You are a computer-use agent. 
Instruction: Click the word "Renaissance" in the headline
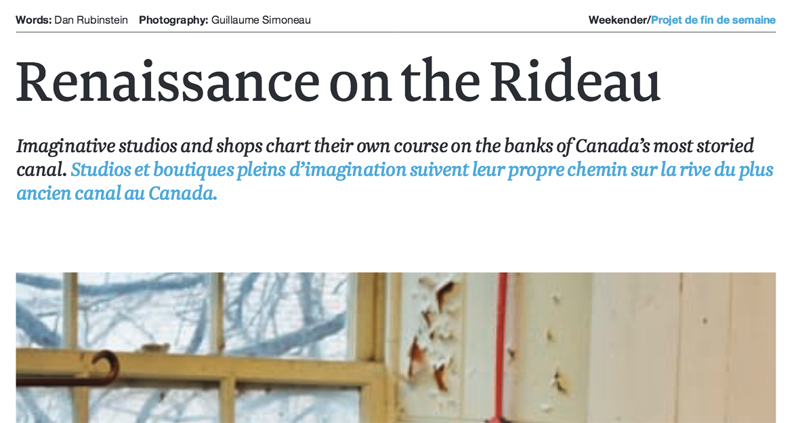[x=168, y=82]
